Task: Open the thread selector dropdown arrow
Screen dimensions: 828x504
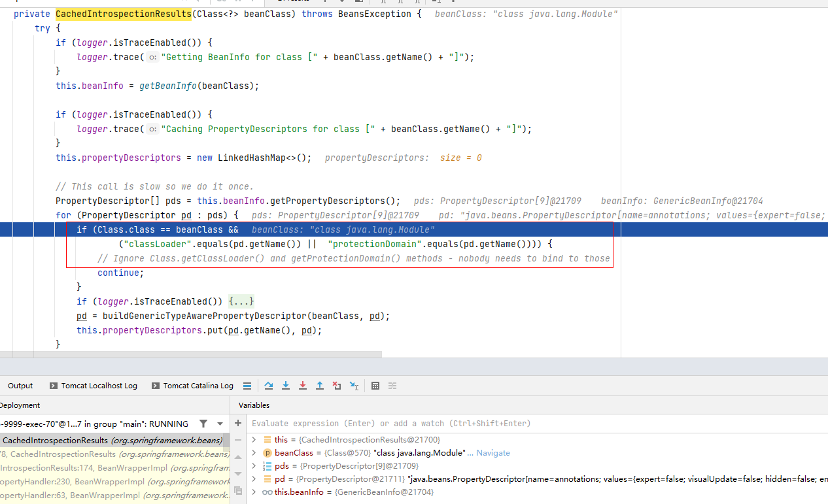Action: tap(220, 424)
